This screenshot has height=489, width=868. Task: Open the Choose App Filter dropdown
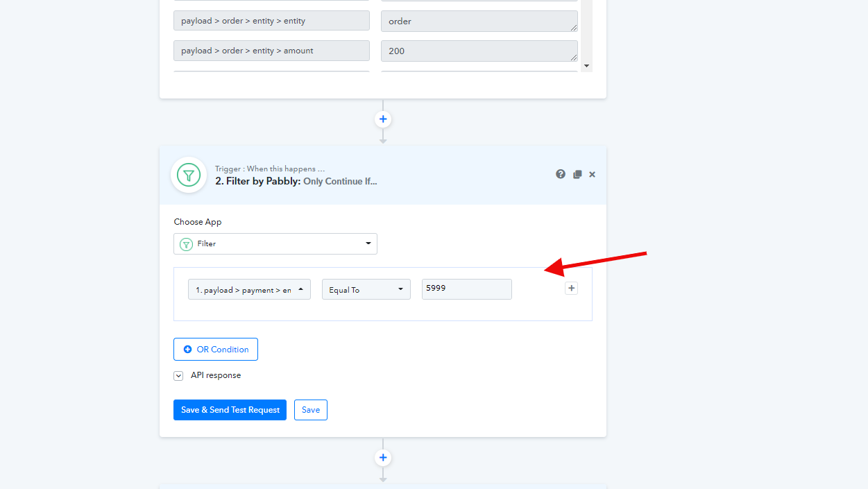[275, 243]
